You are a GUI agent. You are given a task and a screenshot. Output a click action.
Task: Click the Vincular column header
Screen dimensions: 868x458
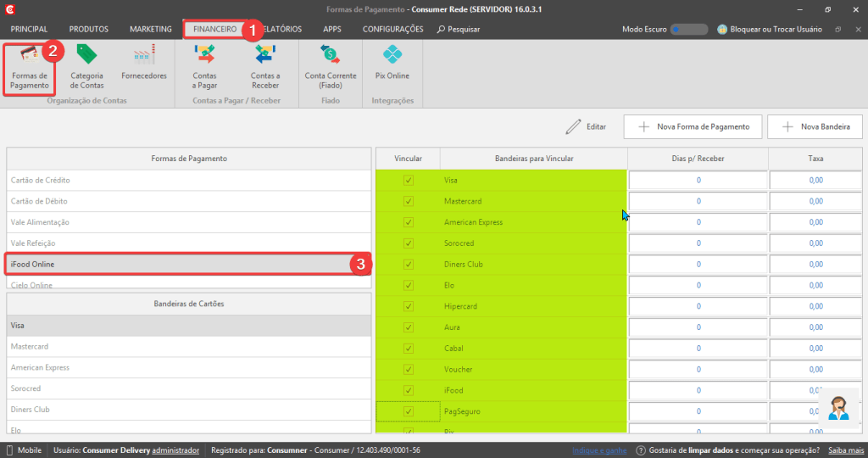[x=408, y=159]
